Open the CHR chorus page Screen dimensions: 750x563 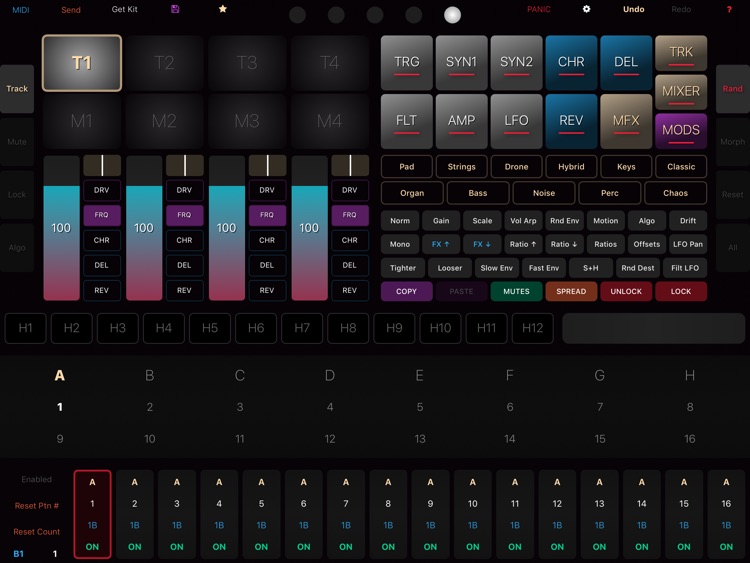[571, 63]
